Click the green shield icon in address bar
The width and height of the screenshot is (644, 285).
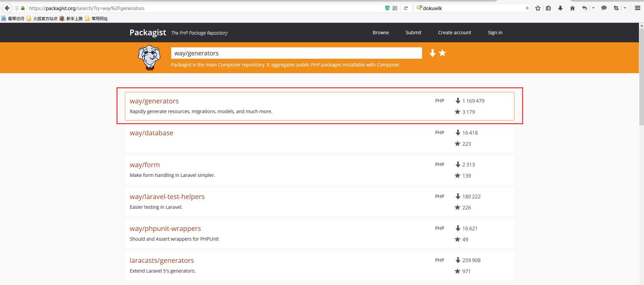[x=387, y=8]
